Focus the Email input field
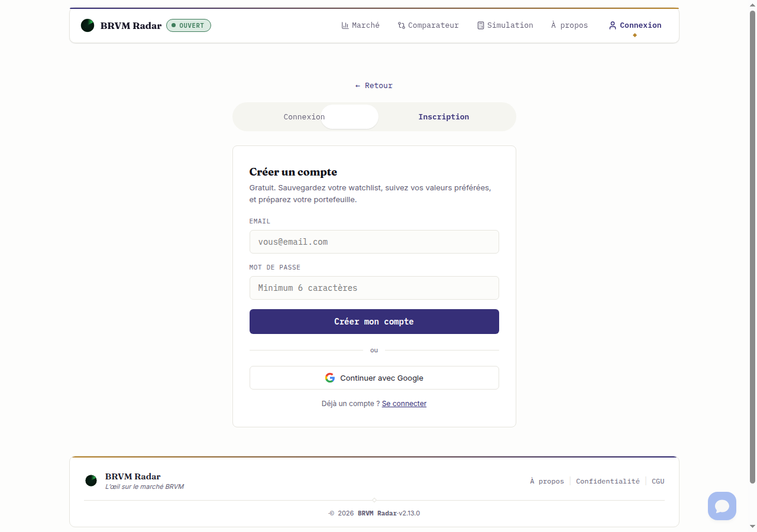The height and width of the screenshot is (532, 757). click(374, 242)
